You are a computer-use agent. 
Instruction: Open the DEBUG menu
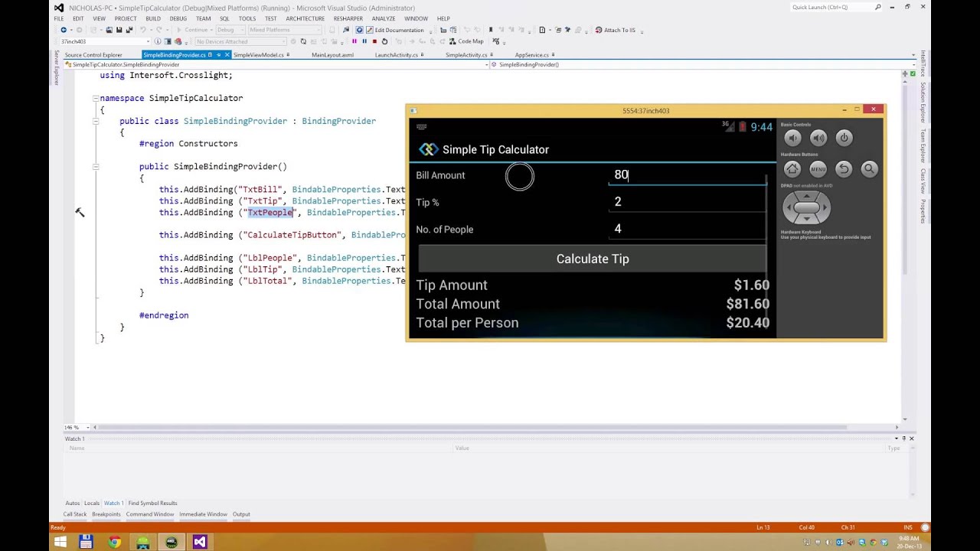tap(178, 18)
